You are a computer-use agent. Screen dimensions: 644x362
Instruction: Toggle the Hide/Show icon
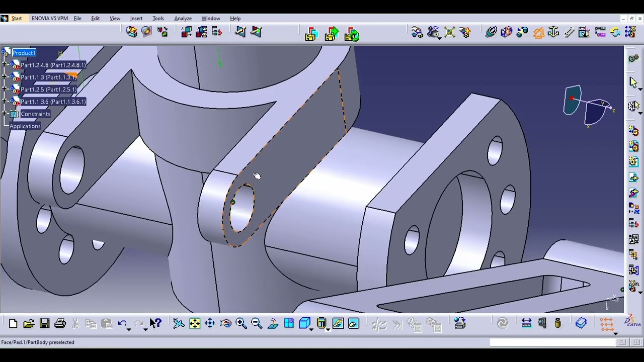click(x=338, y=324)
